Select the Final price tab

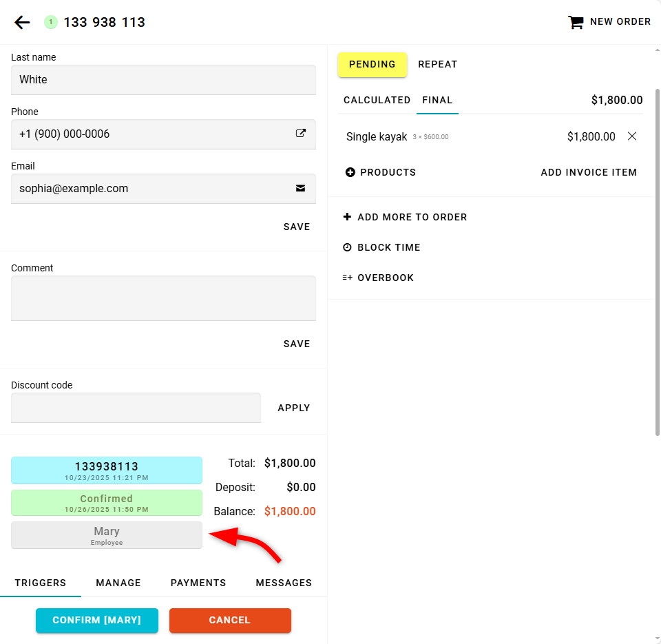coord(437,100)
